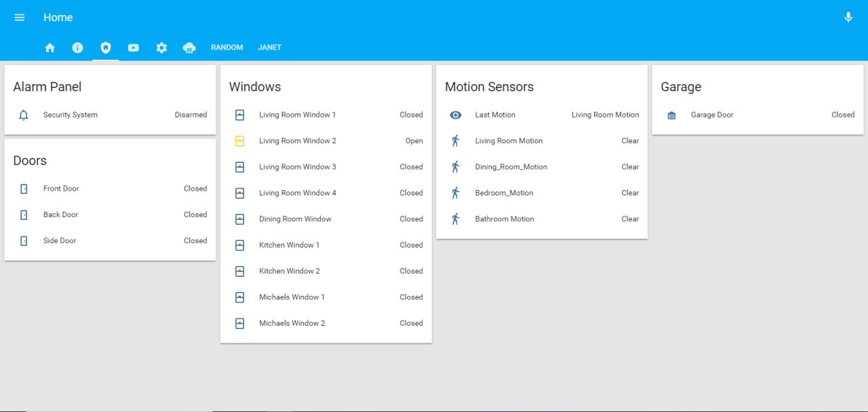
Task: Click the Last Motion eye icon
Action: (456, 115)
